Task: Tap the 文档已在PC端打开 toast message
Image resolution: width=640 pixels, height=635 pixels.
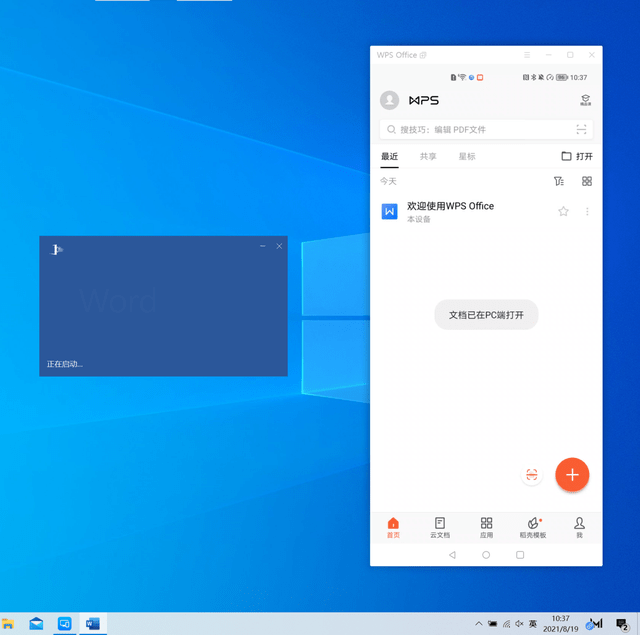Action: (x=486, y=315)
